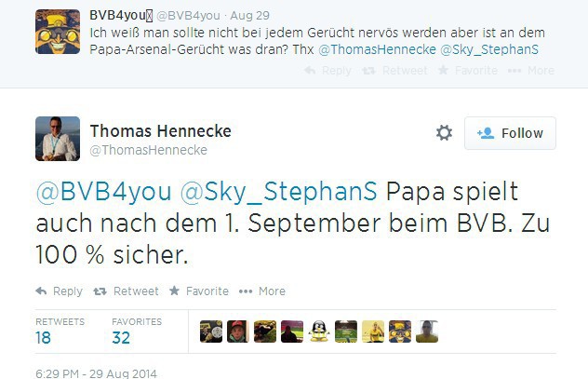View the 18 retweets list
Image resolution: width=588 pixels, height=379 pixels.
point(44,340)
